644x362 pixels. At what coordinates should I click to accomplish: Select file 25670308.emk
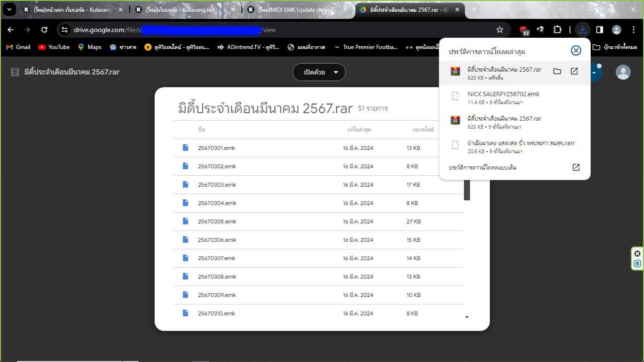click(x=318, y=277)
